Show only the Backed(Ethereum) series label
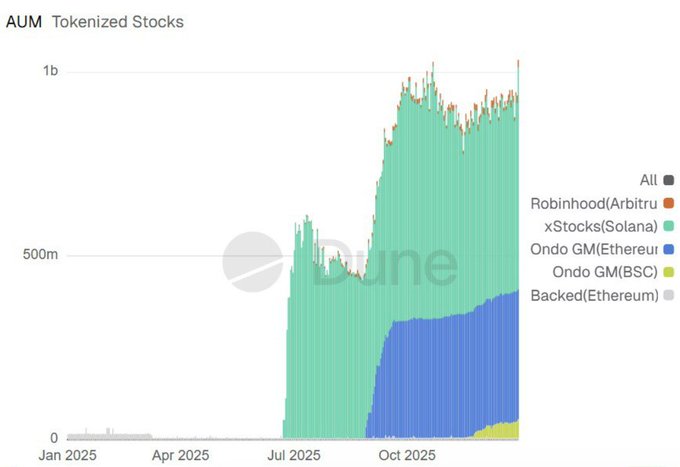This screenshot has height=467, width=680. (x=593, y=296)
